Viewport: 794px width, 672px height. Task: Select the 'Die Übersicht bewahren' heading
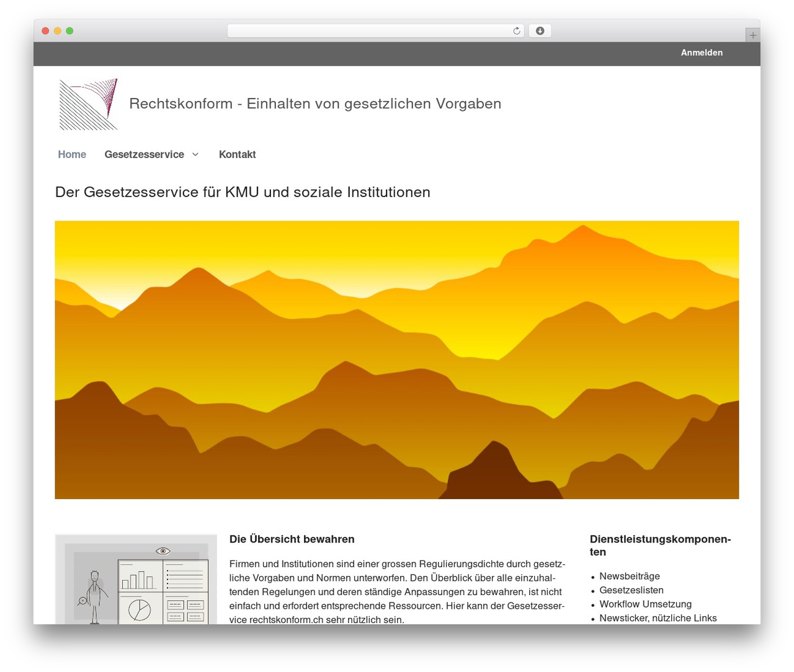pos(292,539)
